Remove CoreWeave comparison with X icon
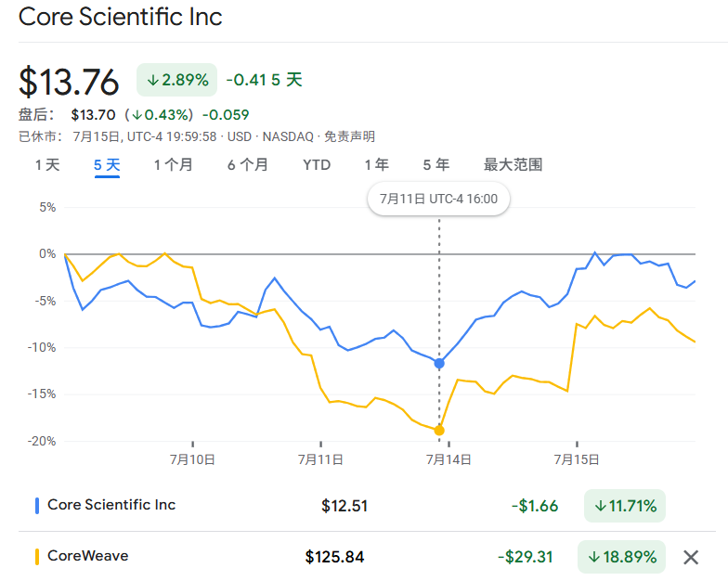728x581 pixels. 691,557
